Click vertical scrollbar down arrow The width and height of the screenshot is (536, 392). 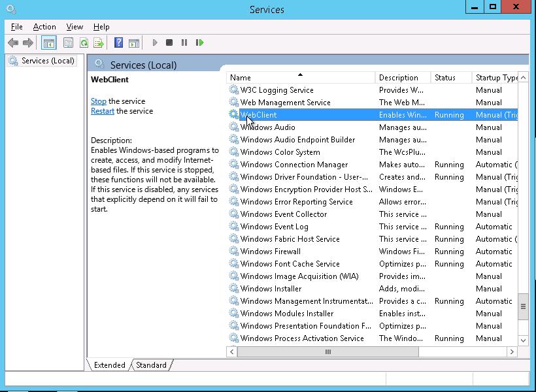click(x=523, y=340)
